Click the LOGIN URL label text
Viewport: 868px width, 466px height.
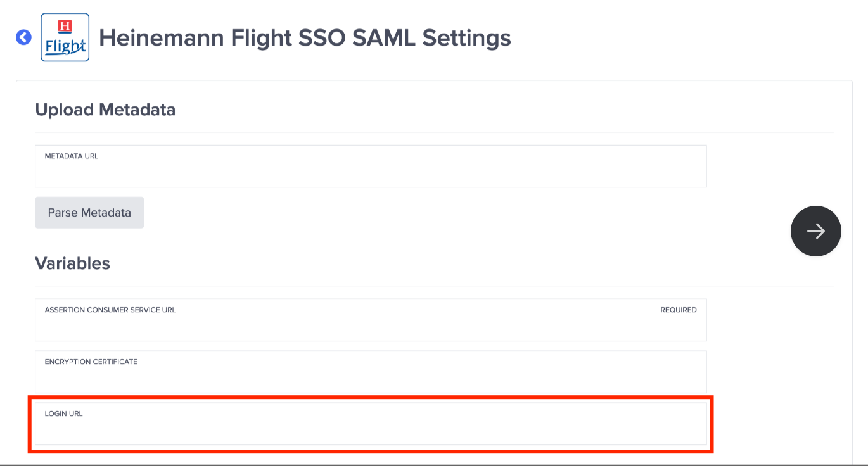click(64, 414)
